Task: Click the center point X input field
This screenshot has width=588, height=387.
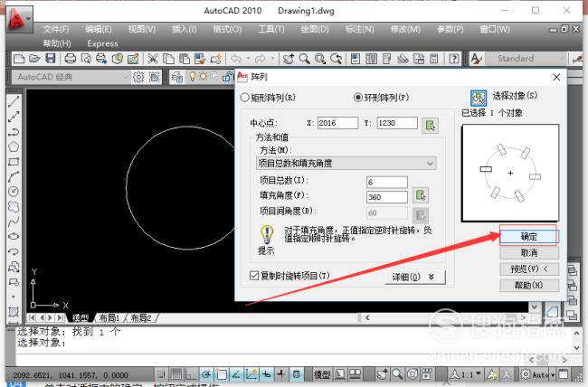Action: coord(337,123)
